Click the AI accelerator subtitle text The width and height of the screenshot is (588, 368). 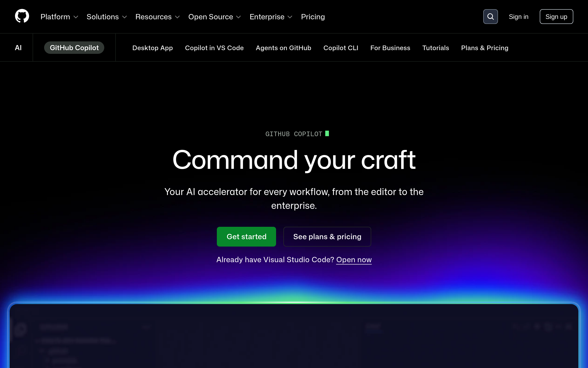click(x=294, y=198)
